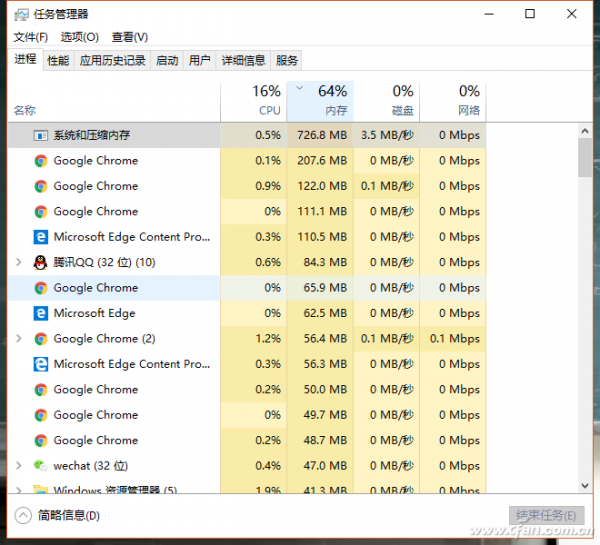The height and width of the screenshot is (545, 600).
Task: Sort by the 16% CPU column header
Action: coord(254,102)
